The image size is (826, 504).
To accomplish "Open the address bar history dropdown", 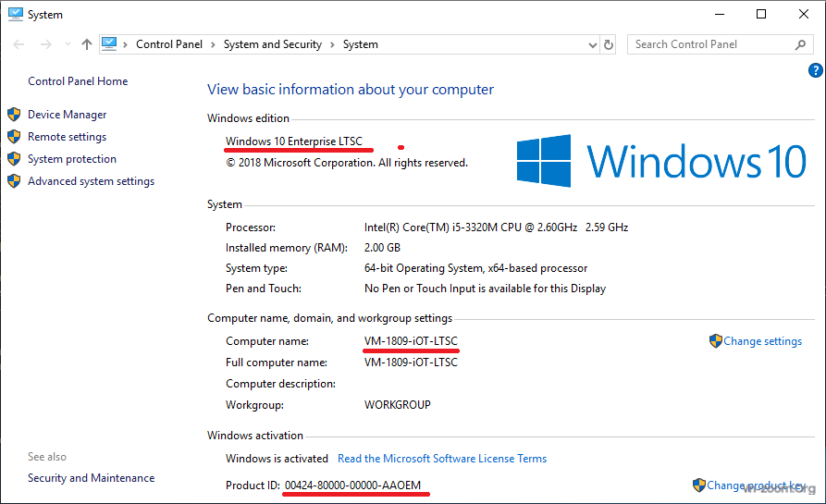I will point(593,44).
